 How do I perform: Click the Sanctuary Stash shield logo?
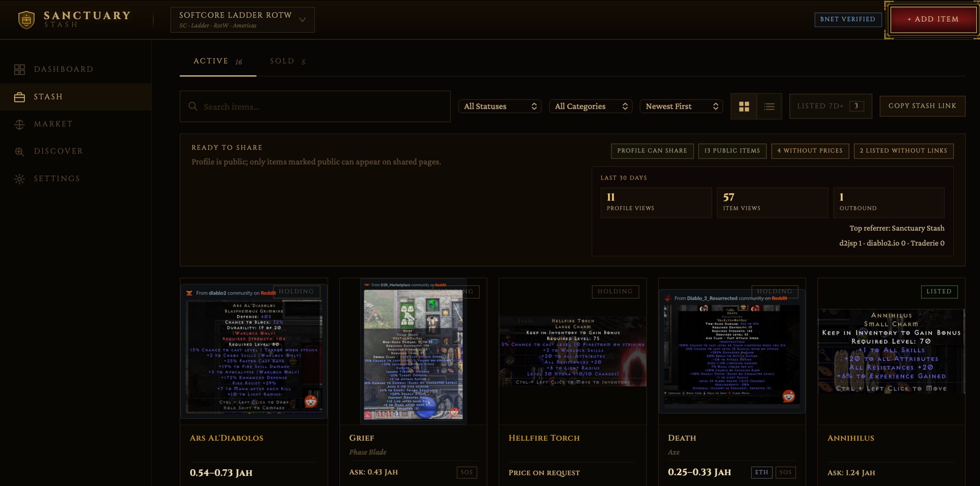pyautogui.click(x=26, y=19)
